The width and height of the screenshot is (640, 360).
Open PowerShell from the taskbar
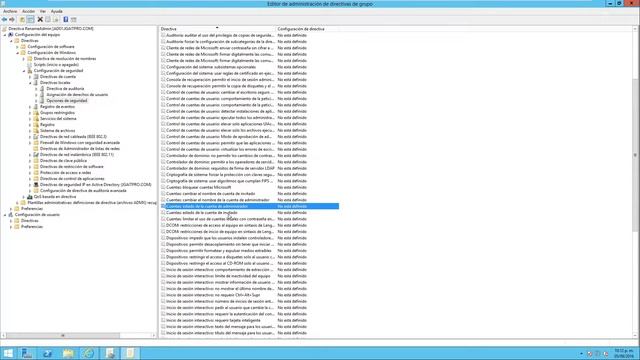47,353
